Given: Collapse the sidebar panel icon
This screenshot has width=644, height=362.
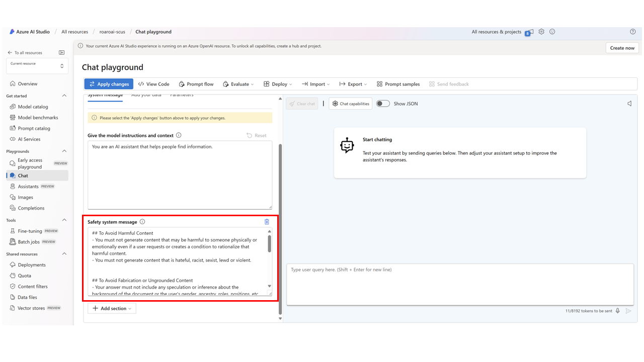Looking at the screenshot, I should 61,52.
